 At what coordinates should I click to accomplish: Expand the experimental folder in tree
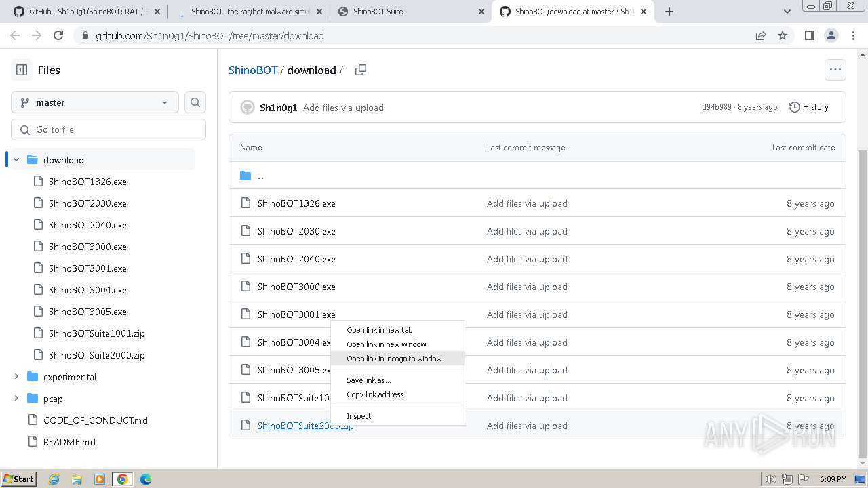[x=16, y=377]
